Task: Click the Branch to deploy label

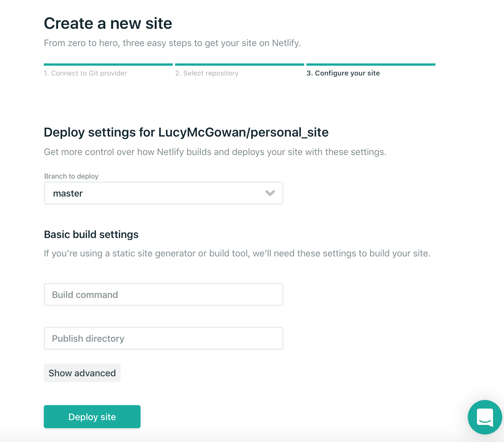Action: tap(71, 176)
